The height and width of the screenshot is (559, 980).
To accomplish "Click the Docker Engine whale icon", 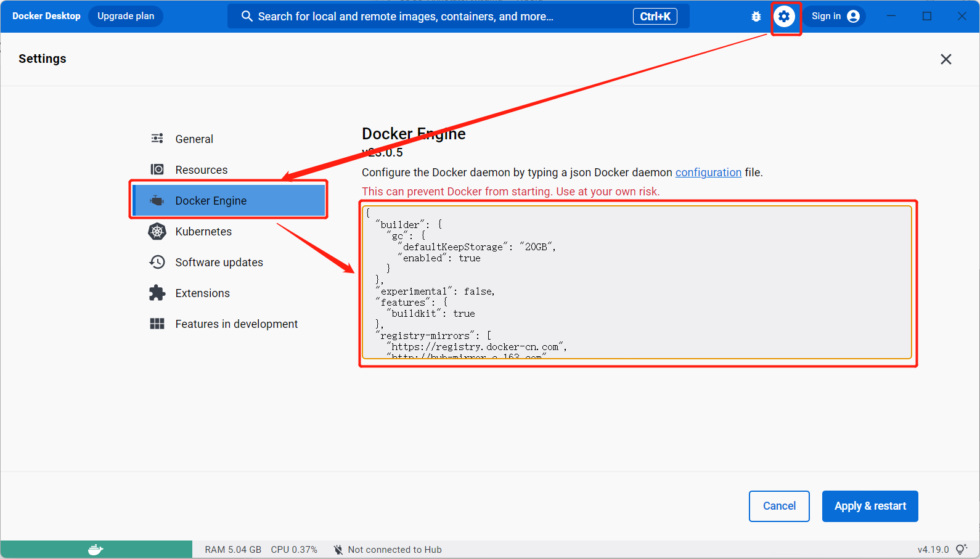I will click(x=157, y=200).
